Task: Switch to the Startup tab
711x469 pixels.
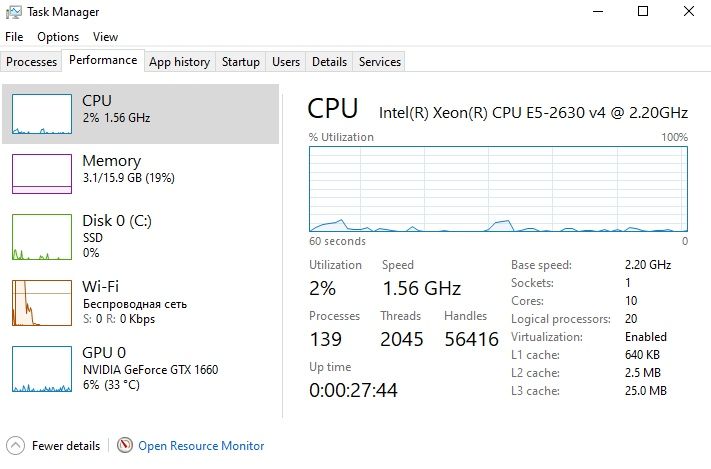Action: (241, 62)
